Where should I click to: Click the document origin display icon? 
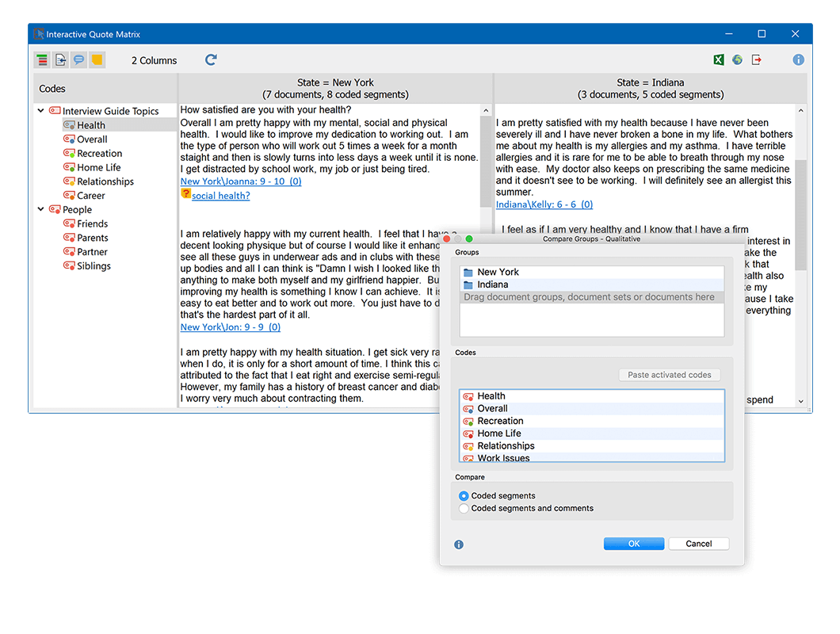pyautogui.click(x=60, y=60)
